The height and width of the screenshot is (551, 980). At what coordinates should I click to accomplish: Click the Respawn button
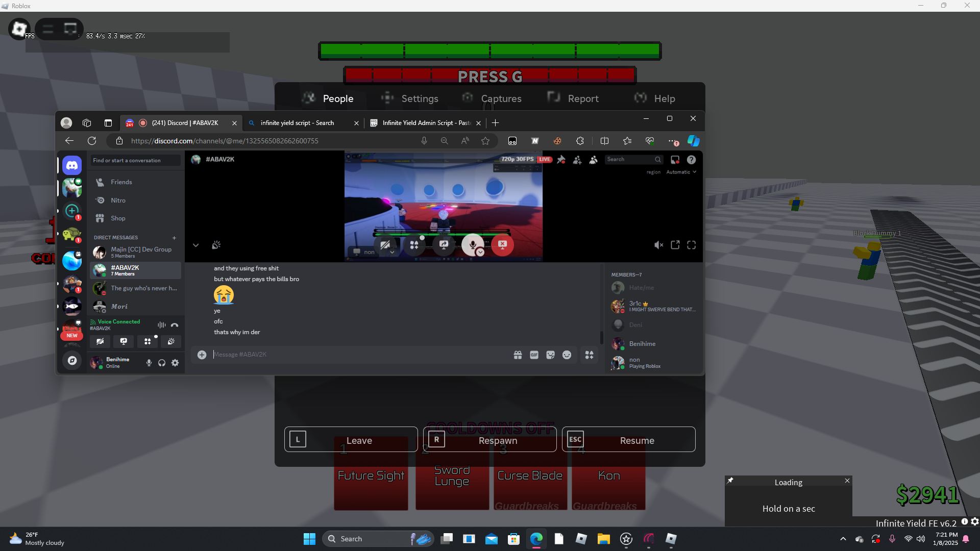point(498,440)
